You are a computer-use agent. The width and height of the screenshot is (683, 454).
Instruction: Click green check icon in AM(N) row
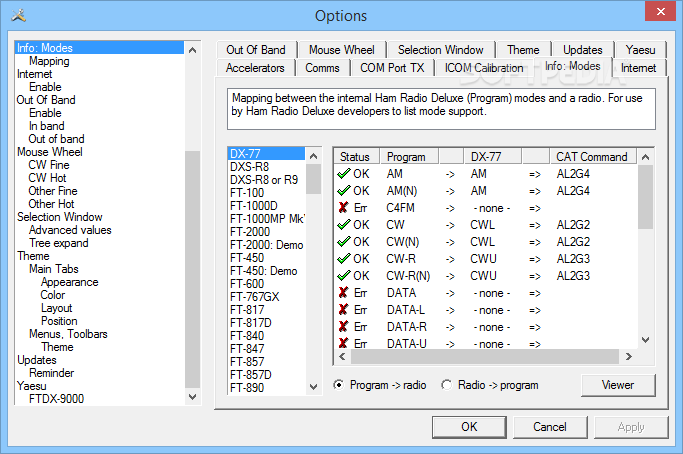344,191
